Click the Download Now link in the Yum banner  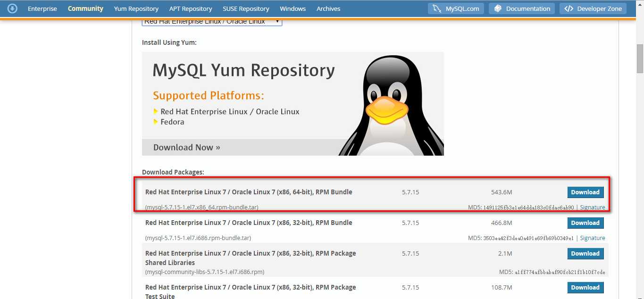click(187, 147)
